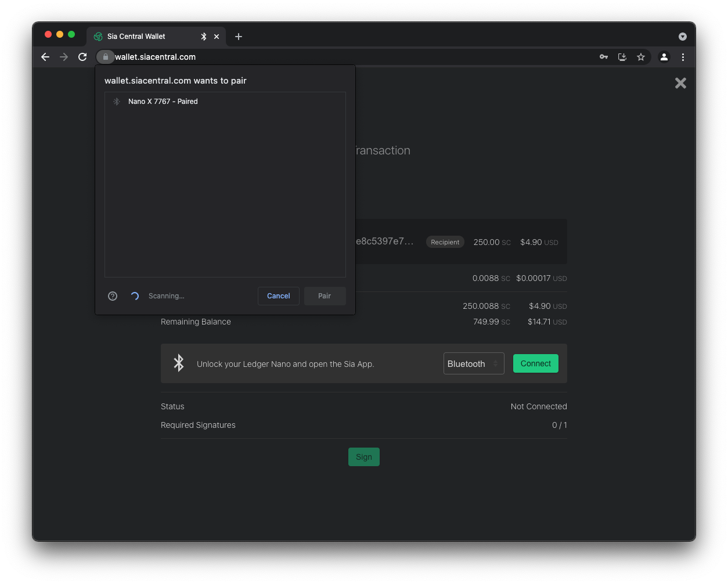Click the Bluetooth indicator on the browser tab
The width and height of the screenshot is (728, 584).
[204, 37]
